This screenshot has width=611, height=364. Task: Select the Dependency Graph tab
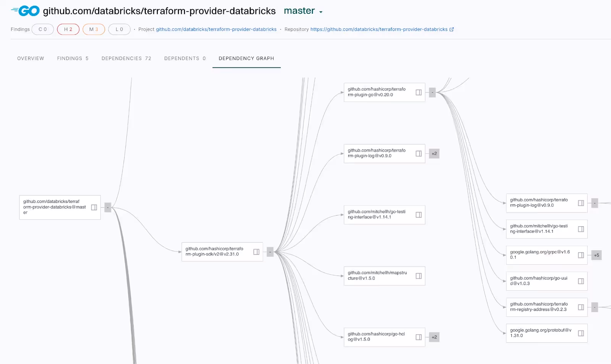pyautogui.click(x=246, y=58)
